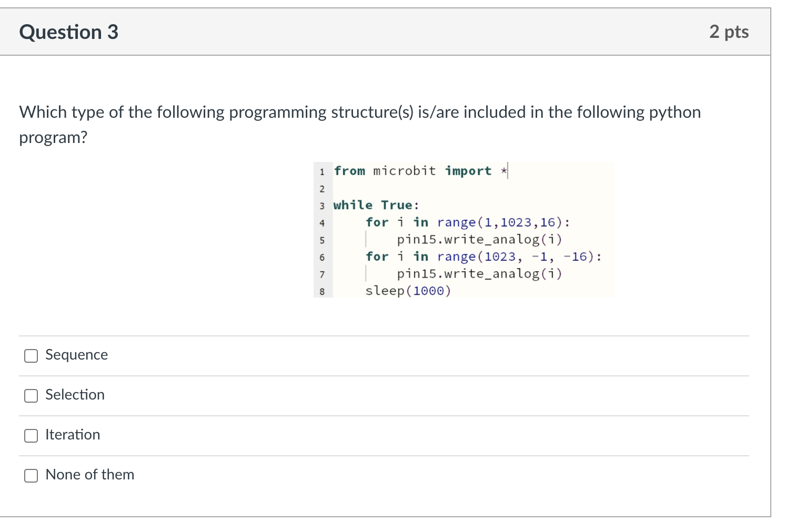Click the 'sleep(1000)' code line

coord(408,291)
